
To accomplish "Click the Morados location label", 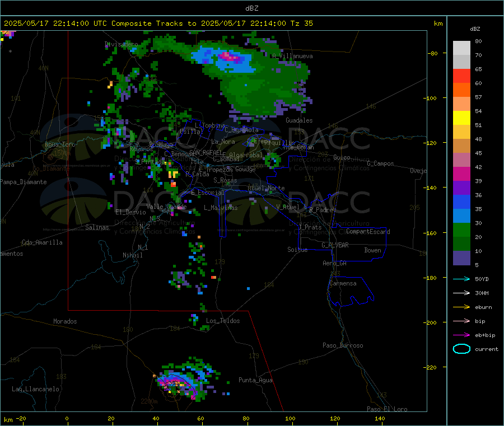I will pyautogui.click(x=66, y=321).
